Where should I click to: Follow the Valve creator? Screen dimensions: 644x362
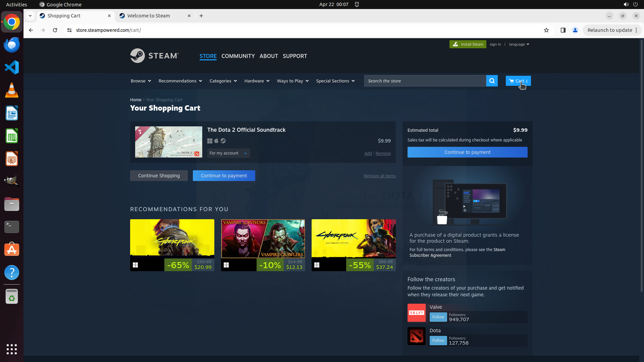(x=438, y=317)
